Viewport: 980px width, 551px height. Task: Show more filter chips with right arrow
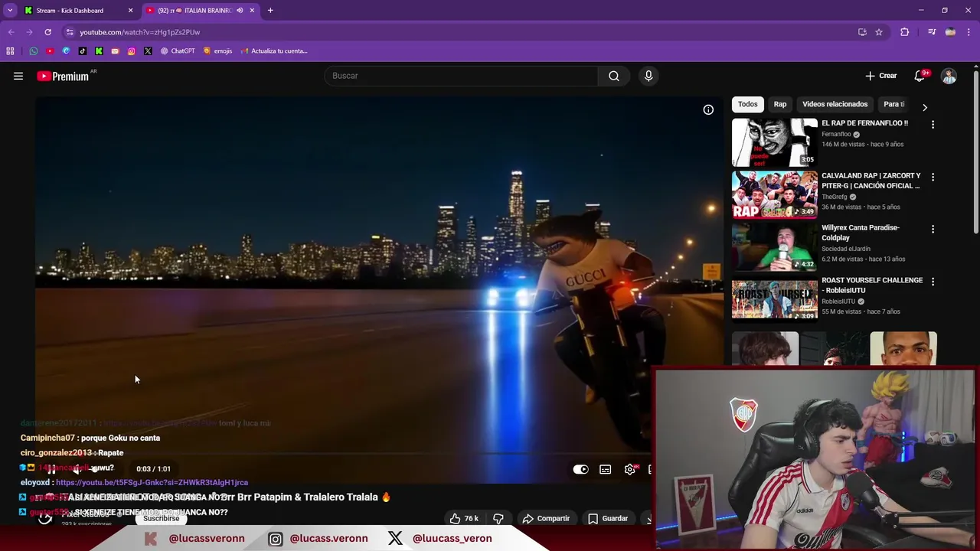coord(925,108)
